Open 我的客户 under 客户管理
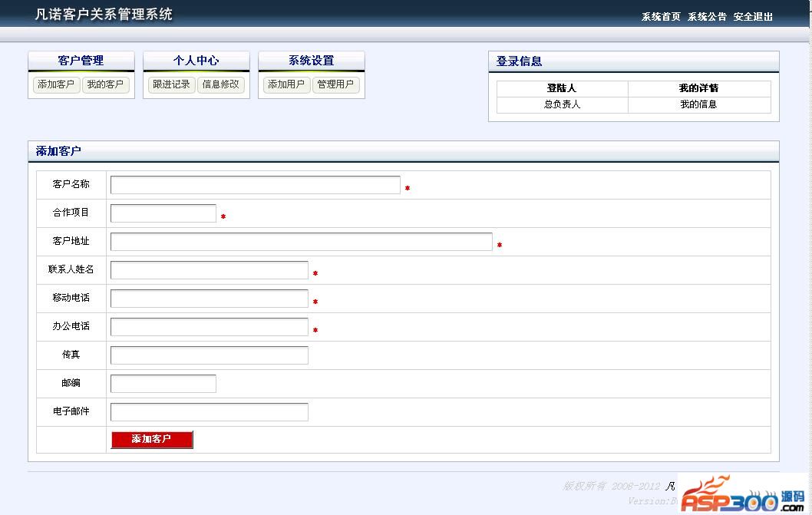 tap(106, 84)
